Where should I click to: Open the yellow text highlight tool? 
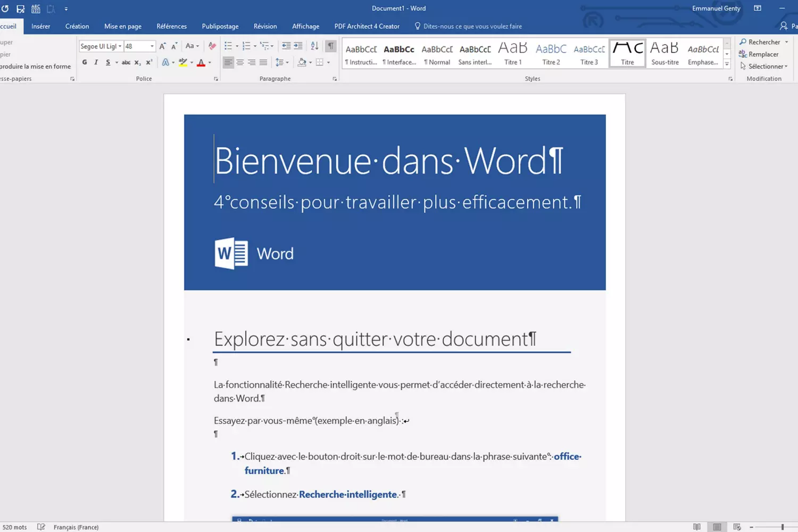click(183, 62)
